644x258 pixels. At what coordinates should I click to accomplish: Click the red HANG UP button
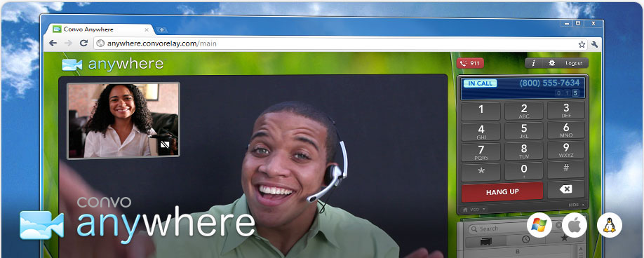[x=502, y=192]
